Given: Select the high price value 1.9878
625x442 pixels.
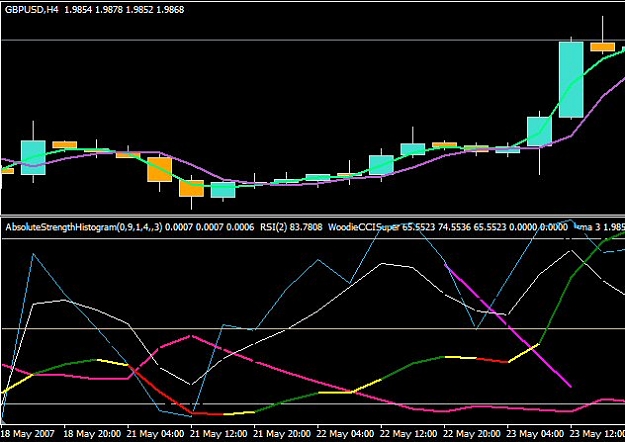Looking at the screenshot, I should [x=109, y=10].
